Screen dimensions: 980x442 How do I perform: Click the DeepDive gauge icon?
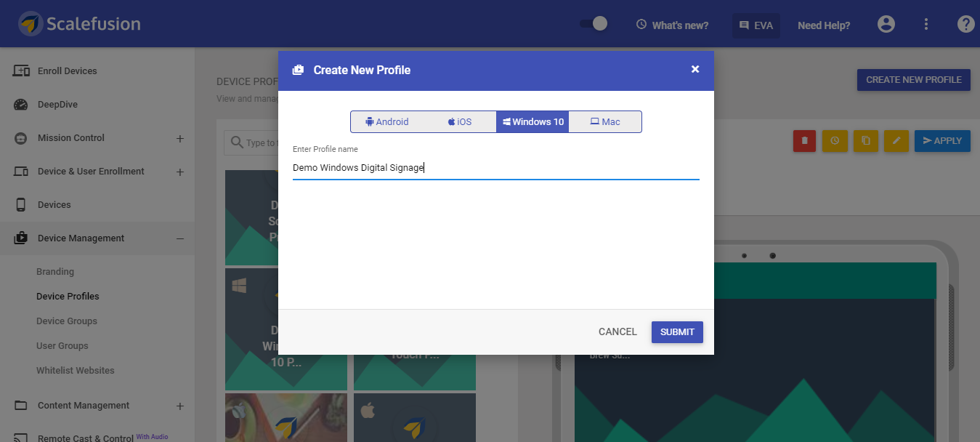[x=21, y=105]
